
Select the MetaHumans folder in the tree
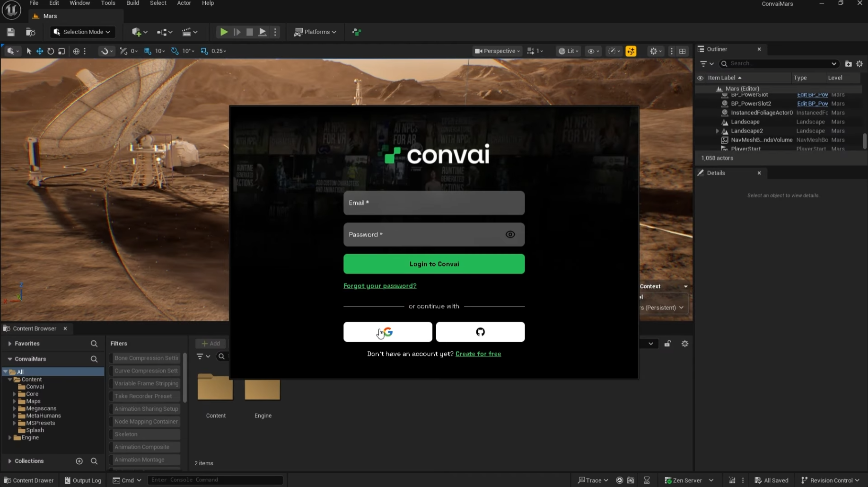click(x=44, y=416)
